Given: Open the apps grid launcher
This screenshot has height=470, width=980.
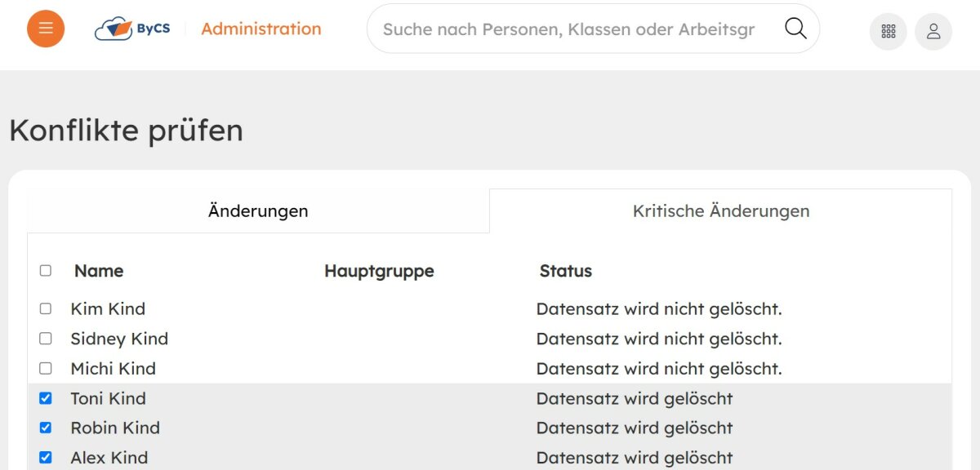Looking at the screenshot, I should (x=889, y=32).
